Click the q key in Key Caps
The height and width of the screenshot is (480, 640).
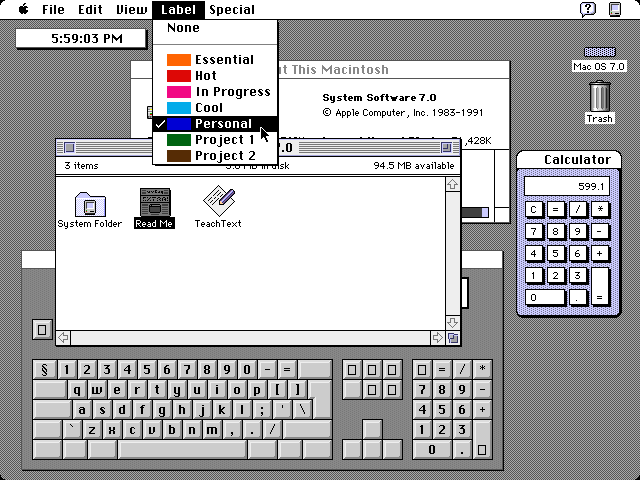click(x=77, y=389)
